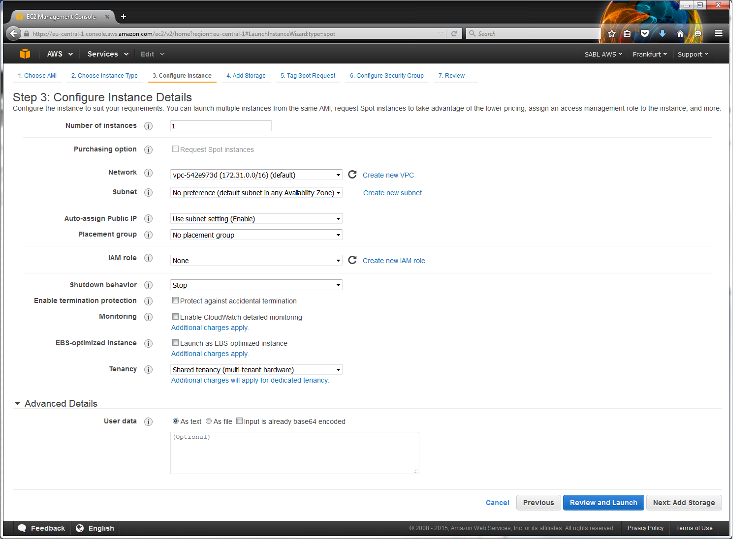Select the As file radio option
The height and width of the screenshot is (539, 756).
click(x=209, y=421)
